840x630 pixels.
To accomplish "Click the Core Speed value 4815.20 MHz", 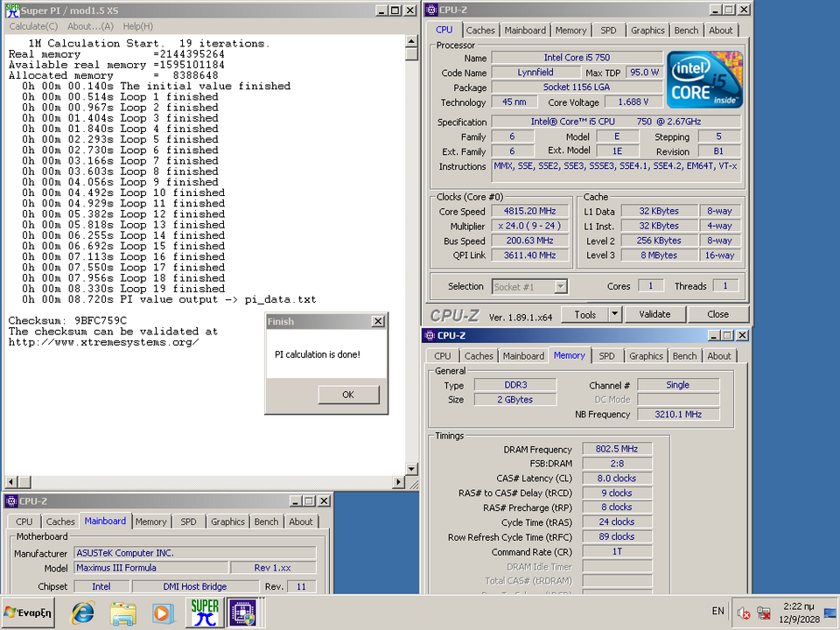I will pyautogui.click(x=530, y=211).
